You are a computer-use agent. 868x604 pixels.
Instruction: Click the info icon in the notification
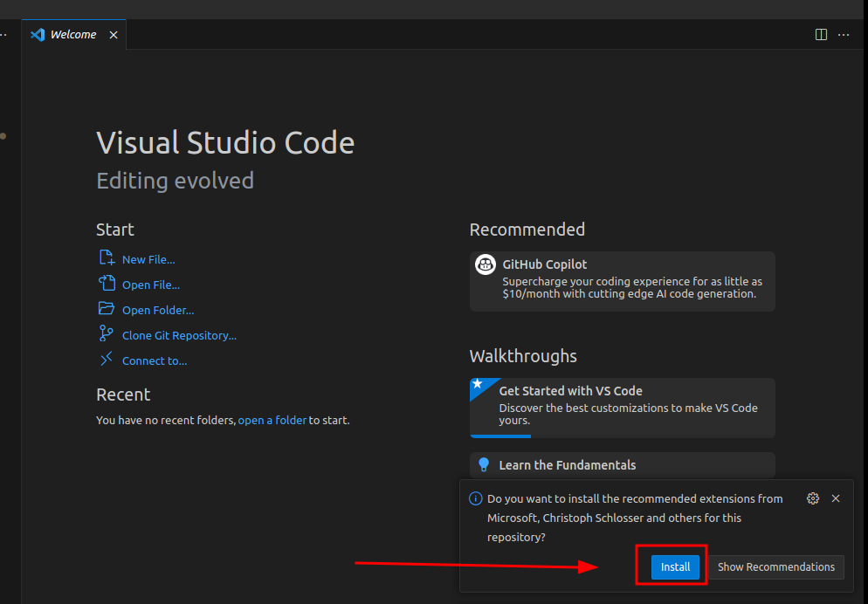tap(475, 498)
